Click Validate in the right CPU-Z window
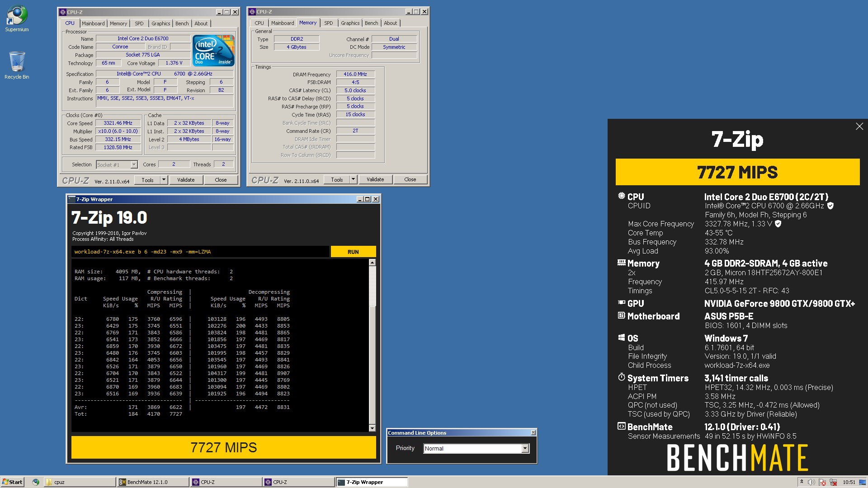 click(x=375, y=179)
